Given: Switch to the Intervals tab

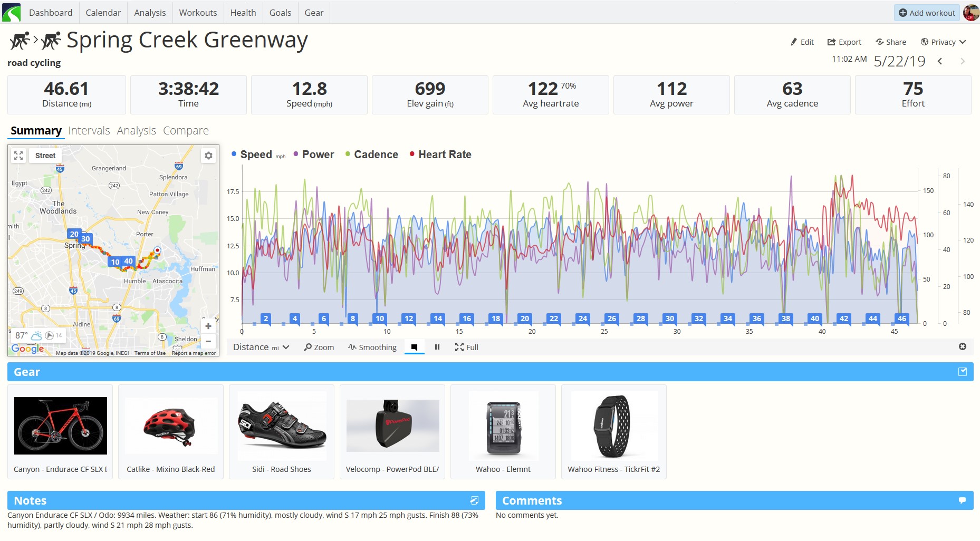Looking at the screenshot, I should [89, 131].
